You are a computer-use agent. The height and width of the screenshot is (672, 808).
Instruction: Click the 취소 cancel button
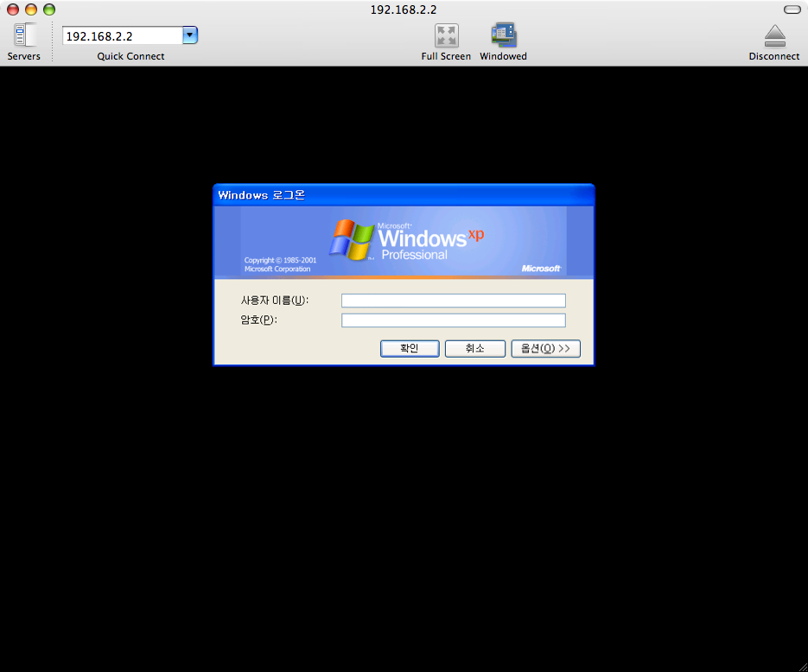point(475,349)
